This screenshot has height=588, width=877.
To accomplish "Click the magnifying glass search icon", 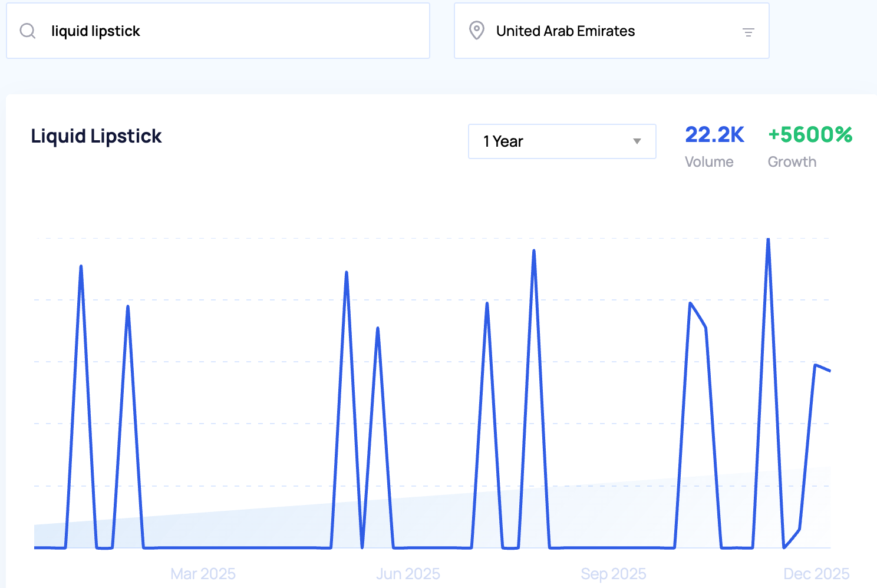I will [x=28, y=31].
